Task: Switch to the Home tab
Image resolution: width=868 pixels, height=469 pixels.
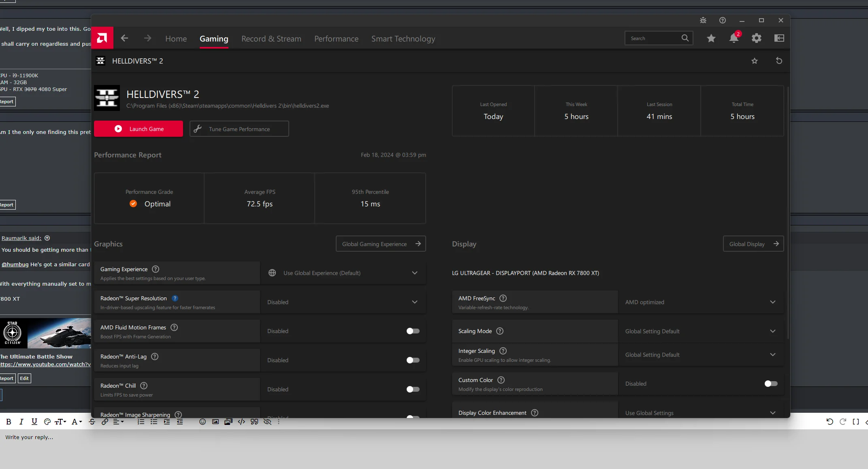Action: tap(176, 39)
